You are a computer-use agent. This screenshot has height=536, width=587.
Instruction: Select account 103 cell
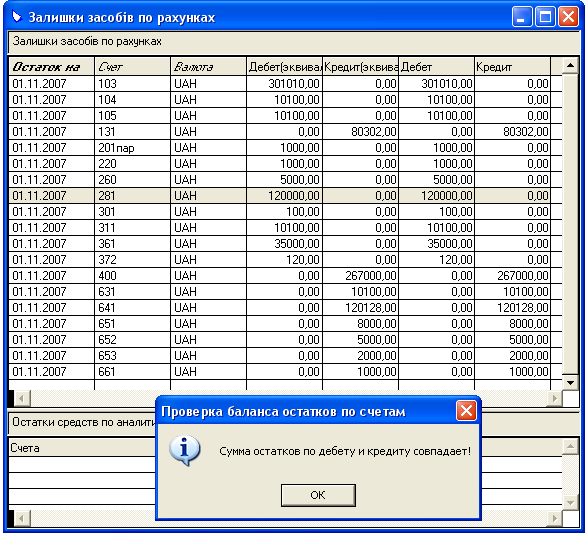[133, 83]
